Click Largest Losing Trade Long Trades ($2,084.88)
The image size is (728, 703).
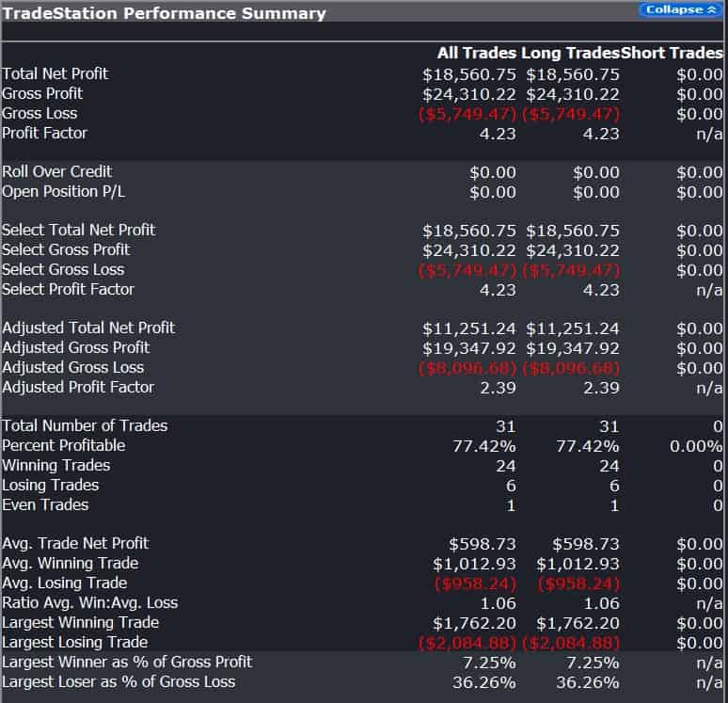571,644
